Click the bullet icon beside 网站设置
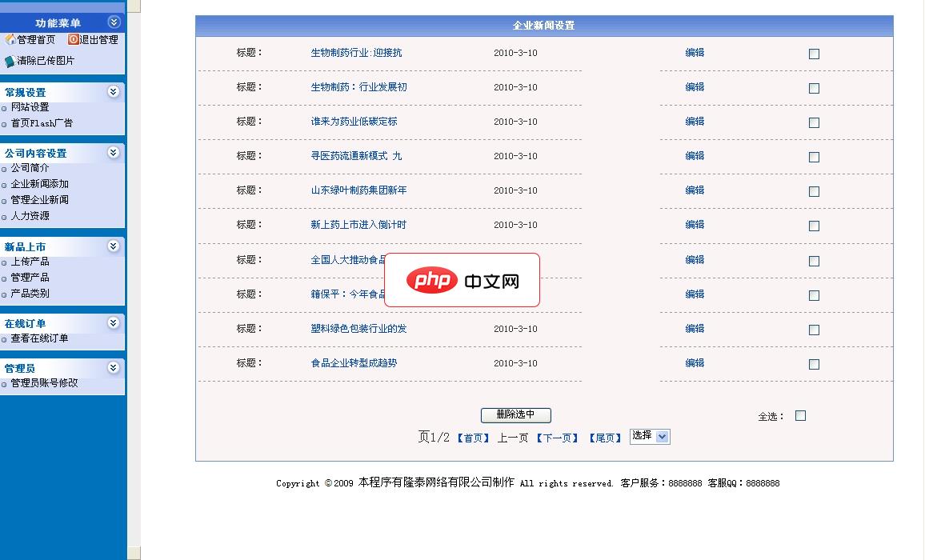The width and height of the screenshot is (925, 560). (4, 108)
